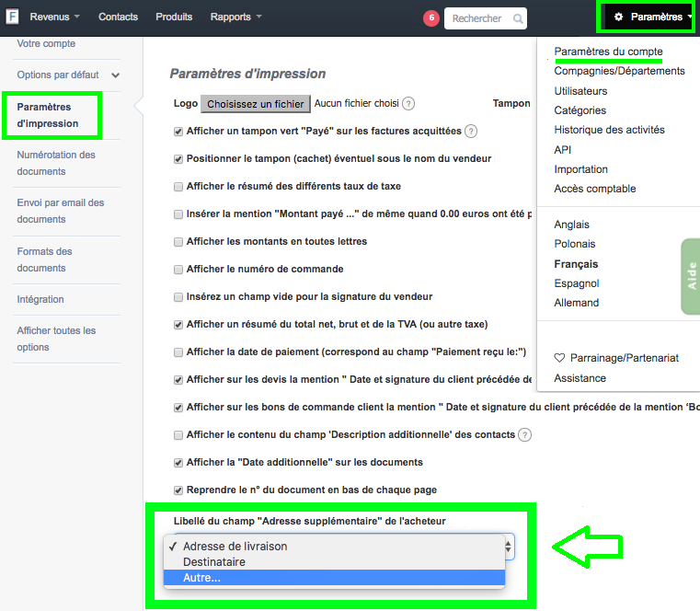Click 'Choisissez un fichier' logo button
Screen dimensions: 700x611
256,104
